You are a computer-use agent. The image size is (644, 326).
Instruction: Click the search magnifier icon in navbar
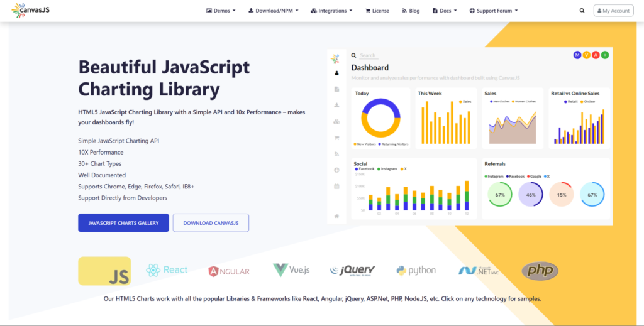582,11
